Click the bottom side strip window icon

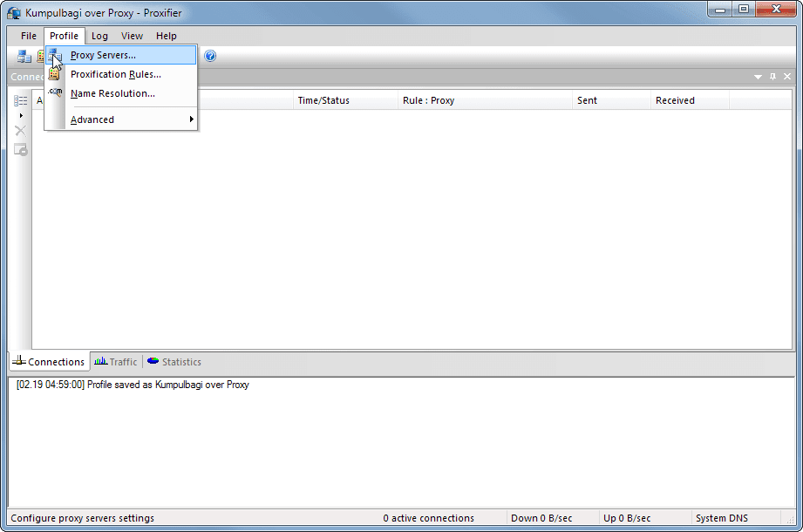pyautogui.click(x=20, y=149)
